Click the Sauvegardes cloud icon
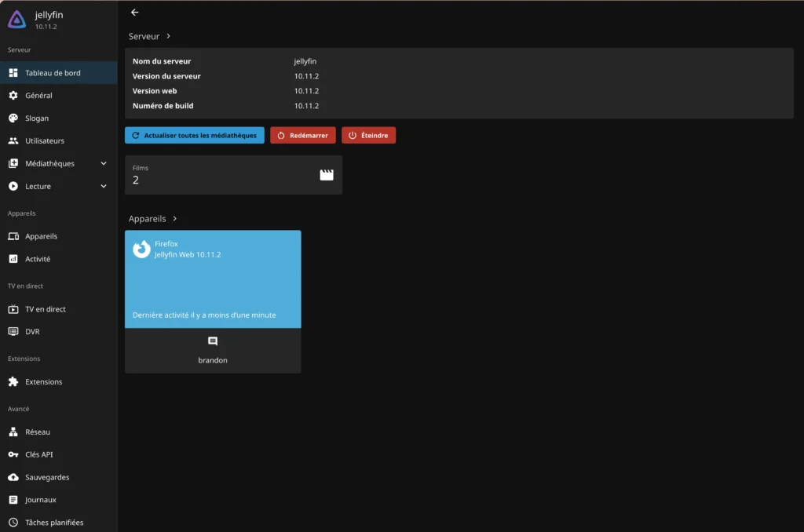Image resolution: width=804 pixels, height=532 pixels. click(x=13, y=477)
